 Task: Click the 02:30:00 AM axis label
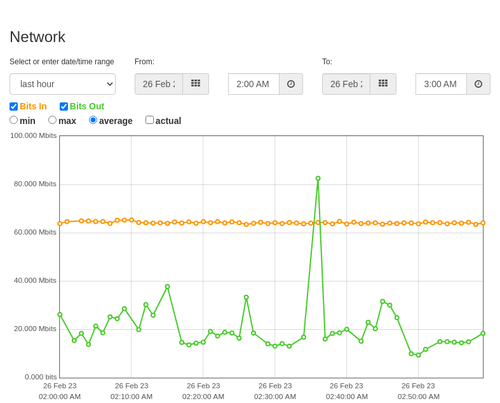pos(275,397)
